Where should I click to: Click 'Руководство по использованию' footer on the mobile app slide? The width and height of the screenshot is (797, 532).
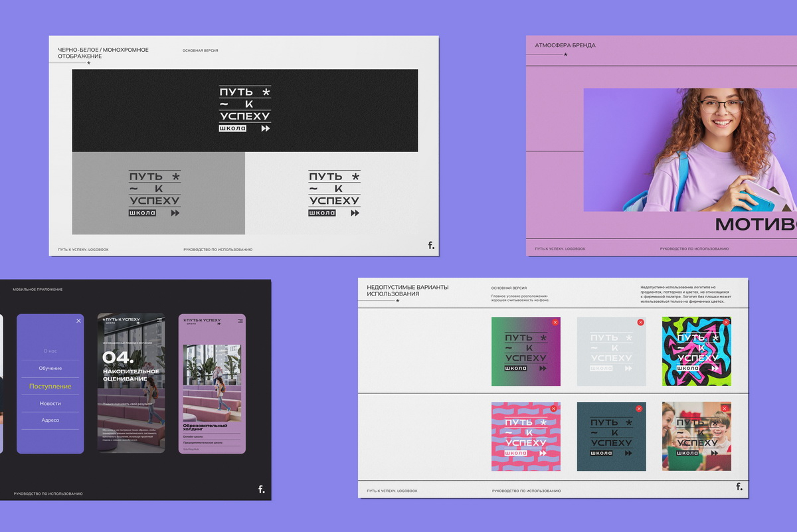tap(48, 494)
